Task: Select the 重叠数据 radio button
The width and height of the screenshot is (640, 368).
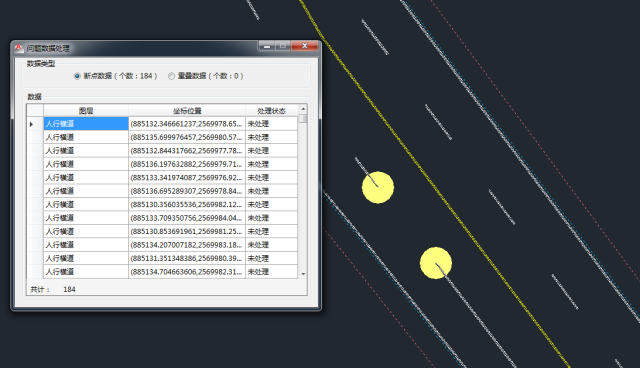Action: point(171,76)
